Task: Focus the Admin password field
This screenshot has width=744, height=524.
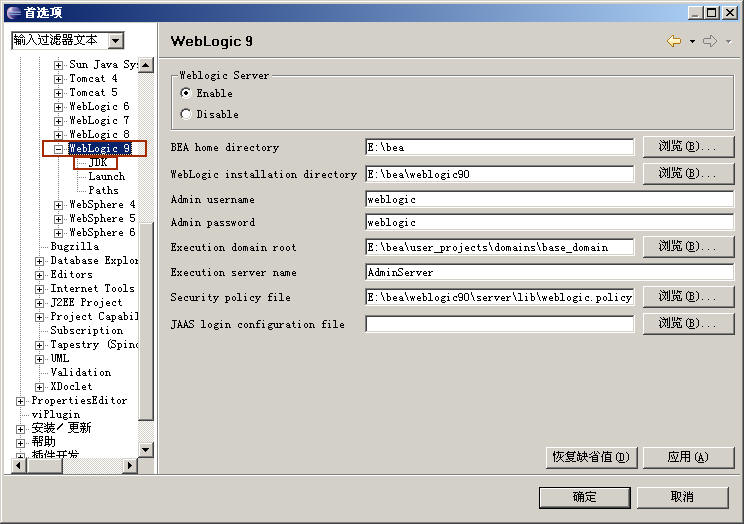Action: (549, 222)
